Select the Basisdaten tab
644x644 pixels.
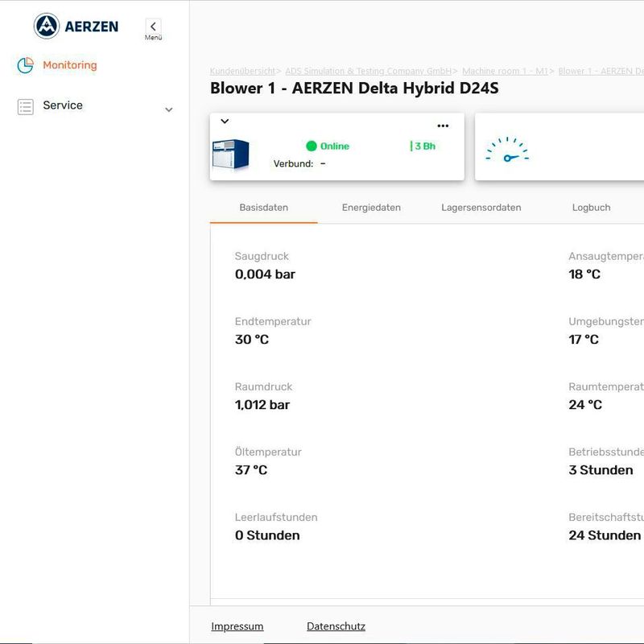pos(264,208)
